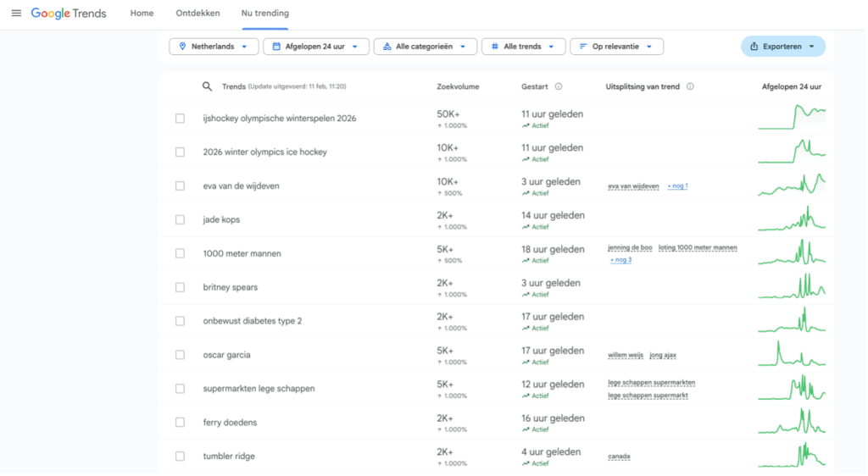
Task: Open the Exporteren dropdown button
Action: point(782,47)
